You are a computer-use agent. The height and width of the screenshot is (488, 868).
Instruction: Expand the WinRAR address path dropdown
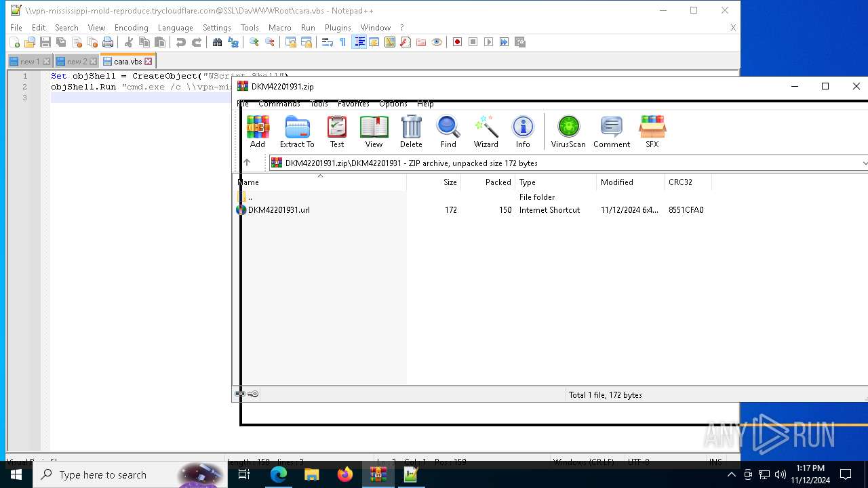(864, 163)
